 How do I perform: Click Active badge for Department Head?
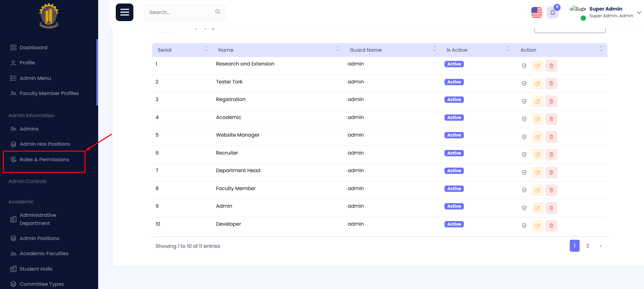(x=454, y=171)
